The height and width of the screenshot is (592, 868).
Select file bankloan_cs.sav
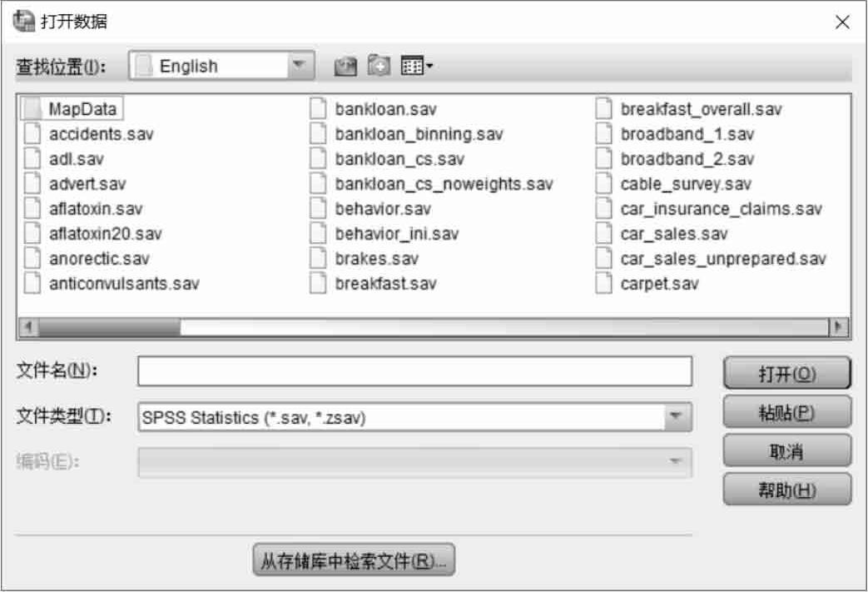pyautogui.click(x=388, y=159)
